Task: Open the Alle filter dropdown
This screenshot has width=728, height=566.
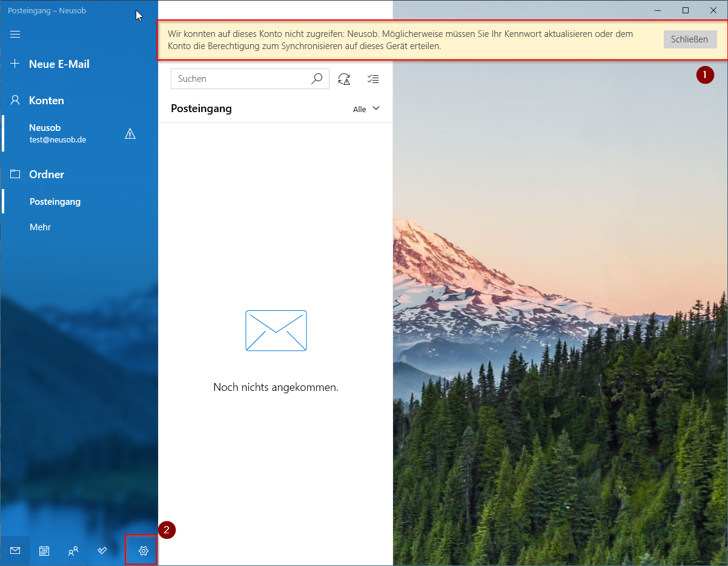Action: pyautogui.click(x=366, y=109)
